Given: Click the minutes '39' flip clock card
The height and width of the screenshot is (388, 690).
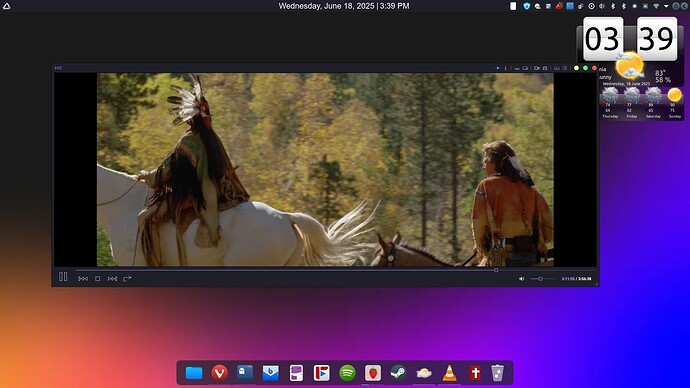Looking at the screenshot, I should [657, 39].
